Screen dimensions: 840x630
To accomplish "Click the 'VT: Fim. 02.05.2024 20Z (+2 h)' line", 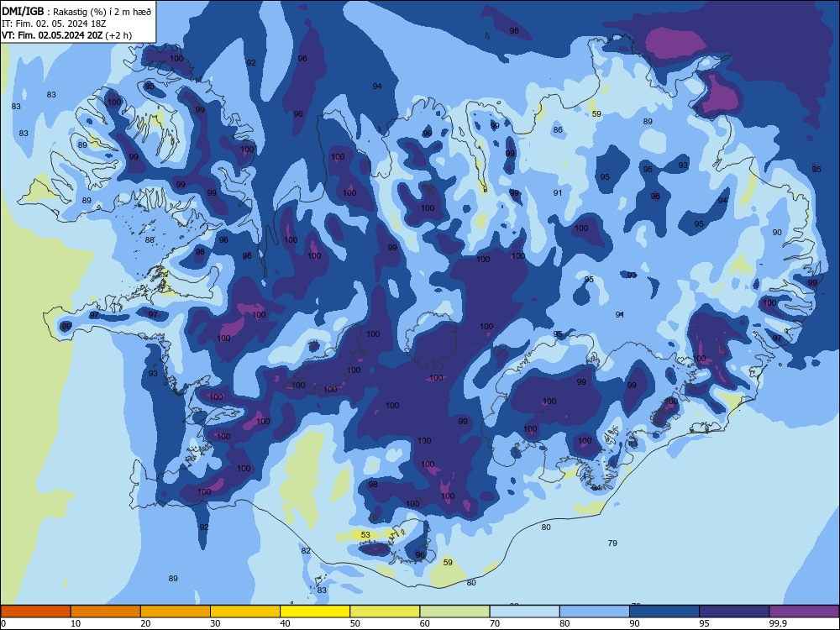I will point(67,35).
